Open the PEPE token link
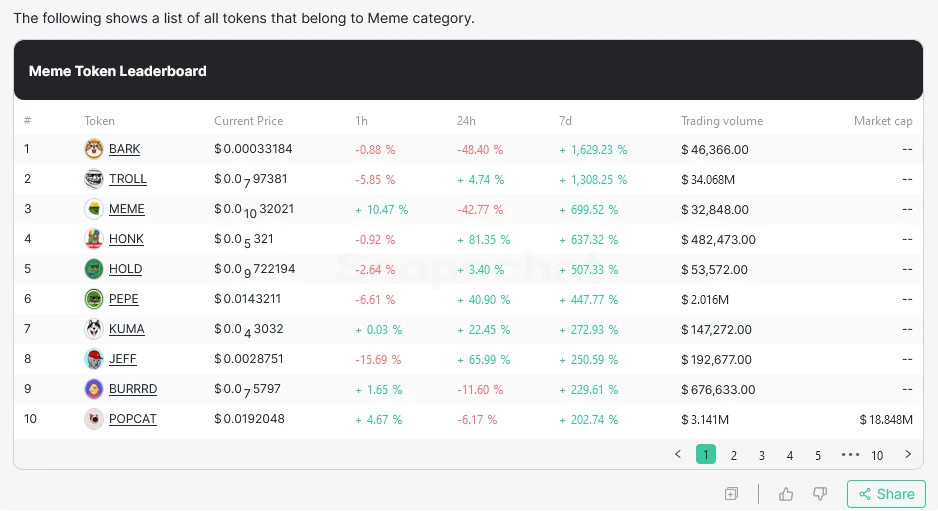938x511 pixels. (124, 299)
